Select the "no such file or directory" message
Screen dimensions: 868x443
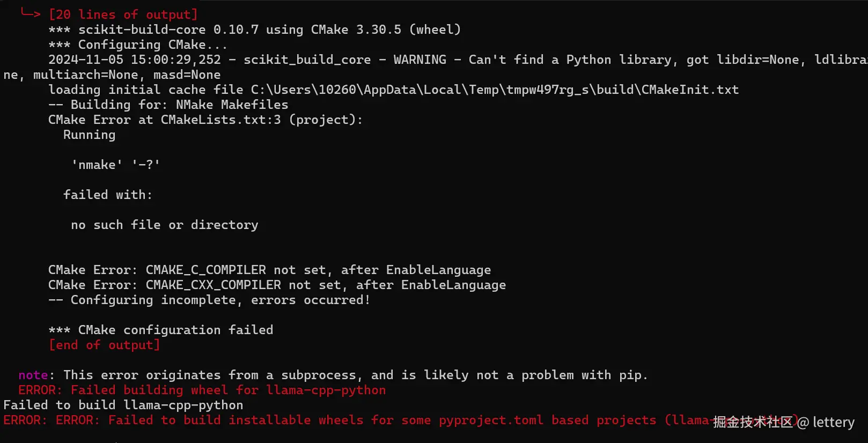click(x=164, y=225)
